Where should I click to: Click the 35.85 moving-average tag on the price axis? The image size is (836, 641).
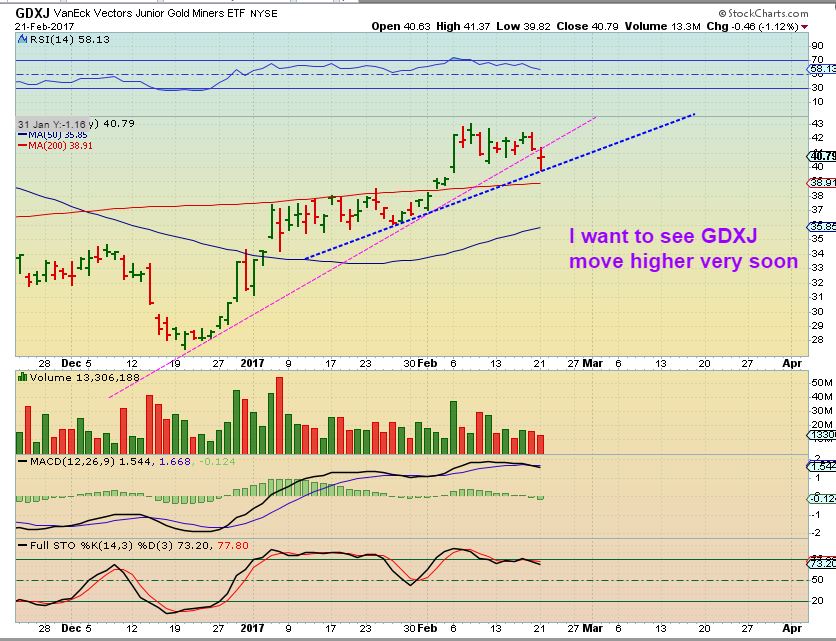point(822,226)
